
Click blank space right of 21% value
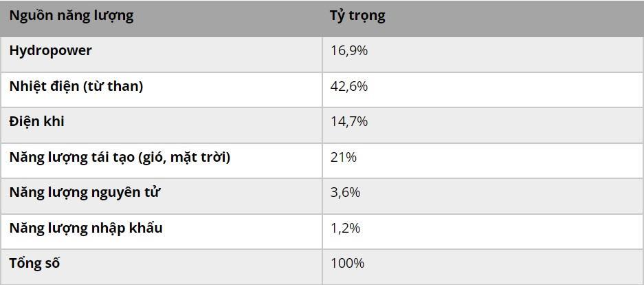coord(499,160)
